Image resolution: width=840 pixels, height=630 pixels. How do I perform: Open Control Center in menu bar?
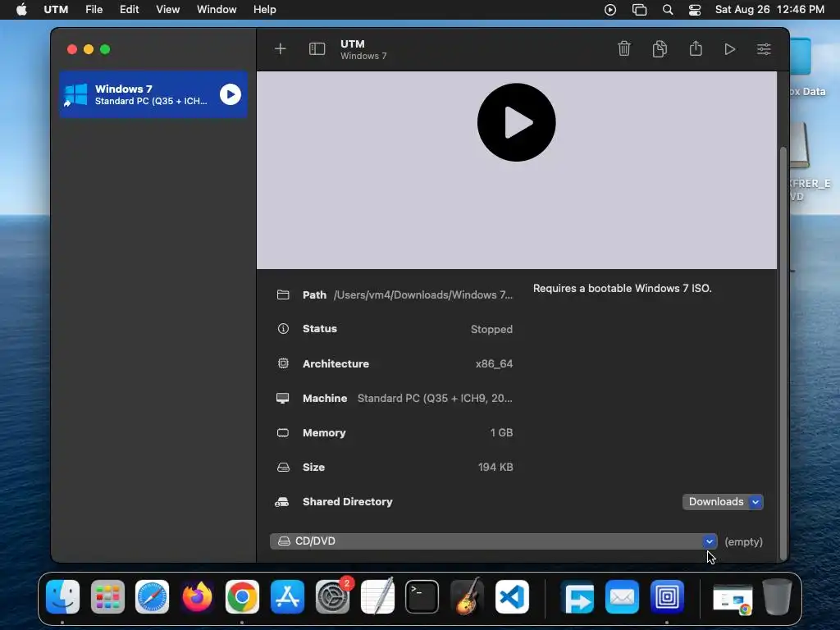pos(694,10)
